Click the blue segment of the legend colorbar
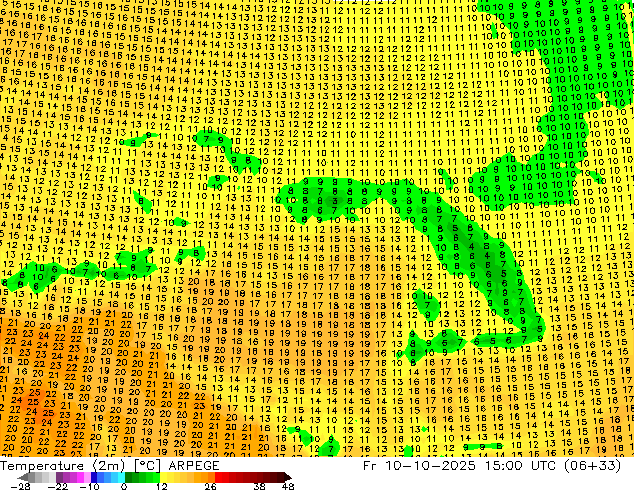634x490 pixels. click(x=108, y=477)
